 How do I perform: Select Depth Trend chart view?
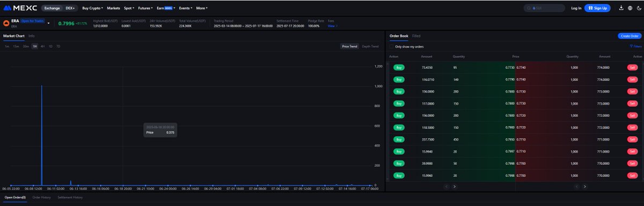pyautogui.click(x=370, y=47)
